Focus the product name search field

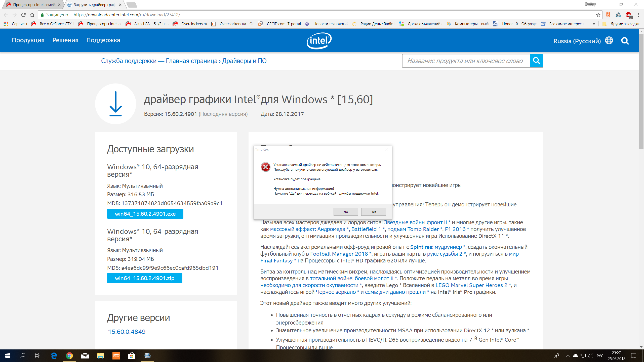[465, 61]
